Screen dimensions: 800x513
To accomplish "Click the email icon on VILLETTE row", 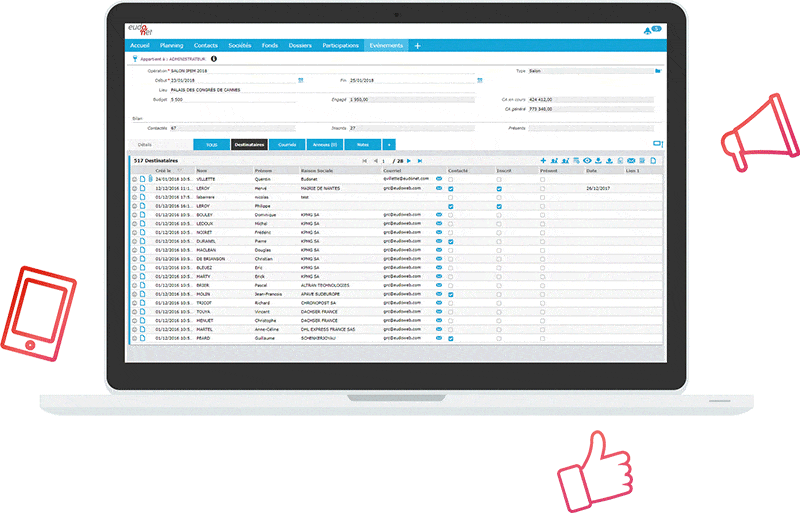I will [x=439, y=179].
